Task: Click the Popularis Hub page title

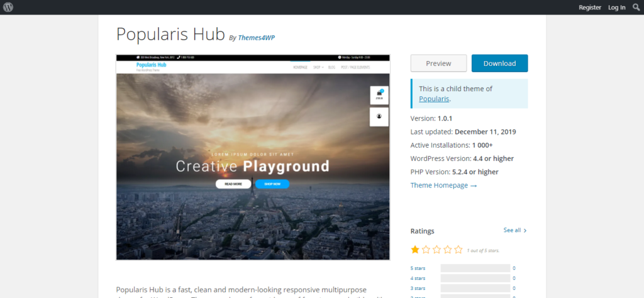Action: click(171, 35)
